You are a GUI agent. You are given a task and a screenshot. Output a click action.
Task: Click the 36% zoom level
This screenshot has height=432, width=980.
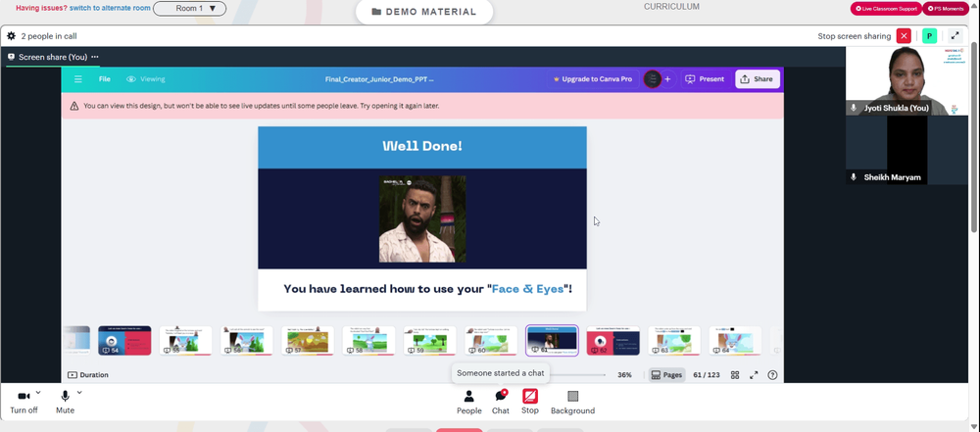click(624, 375)
